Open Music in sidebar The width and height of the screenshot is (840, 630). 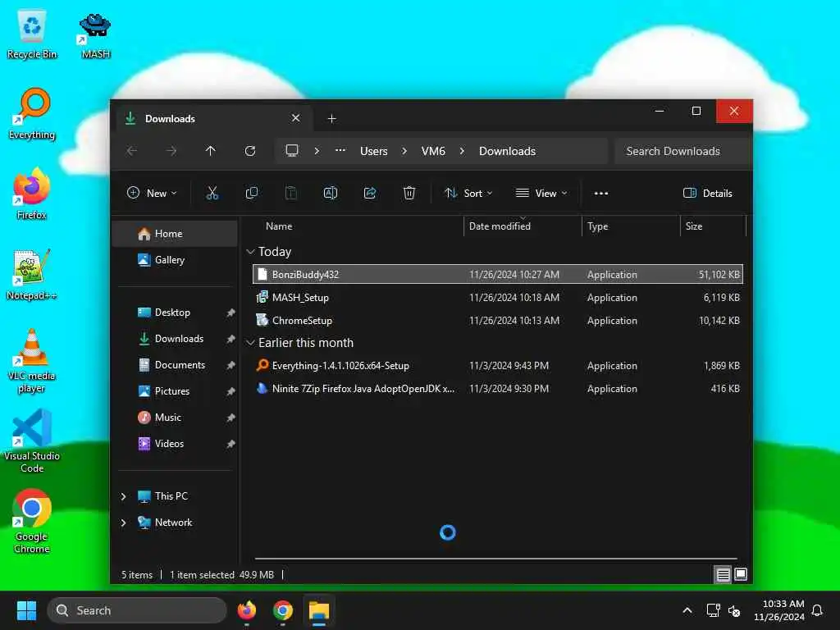click(175, 418)
